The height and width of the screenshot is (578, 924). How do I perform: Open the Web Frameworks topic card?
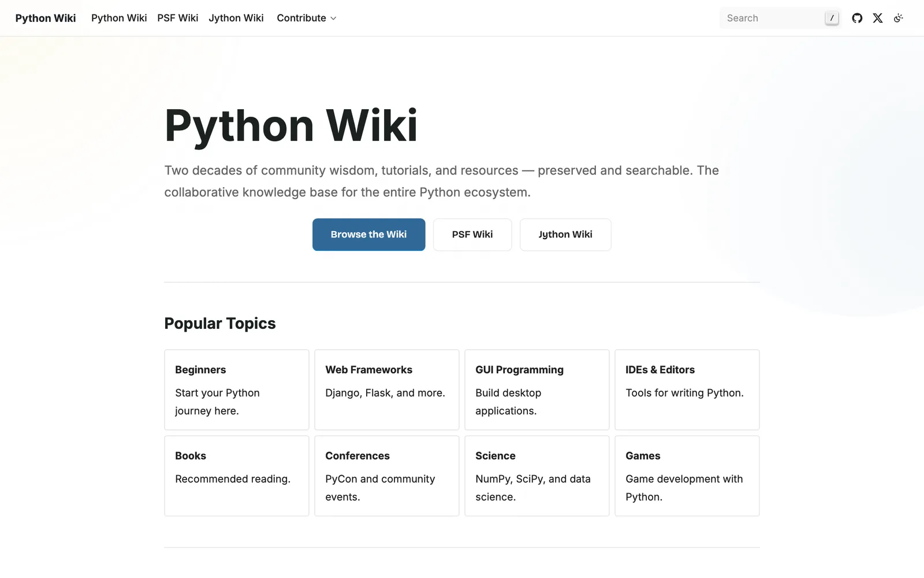387,390
